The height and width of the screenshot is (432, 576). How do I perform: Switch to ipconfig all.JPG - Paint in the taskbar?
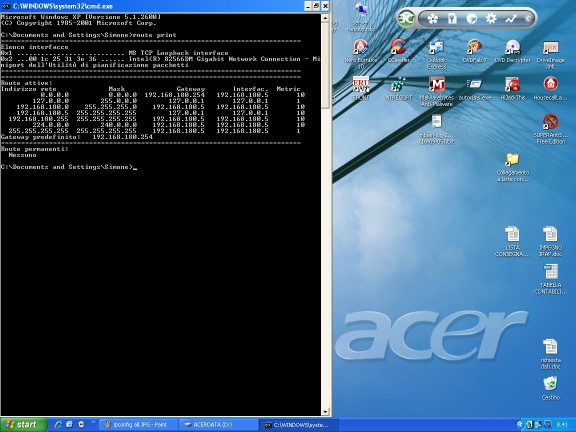coord(139,425)
